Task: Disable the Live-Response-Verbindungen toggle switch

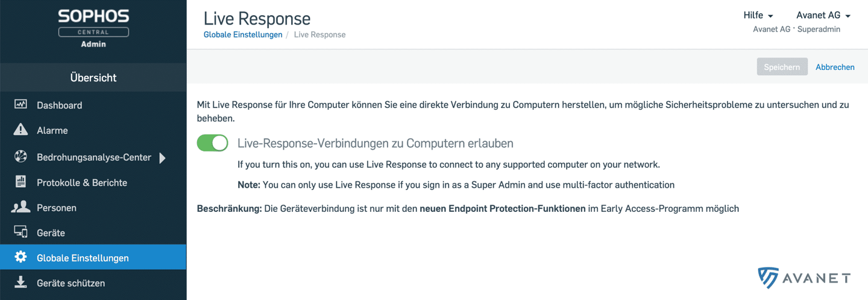Action: pyautogui.click(x=212, y=143)
